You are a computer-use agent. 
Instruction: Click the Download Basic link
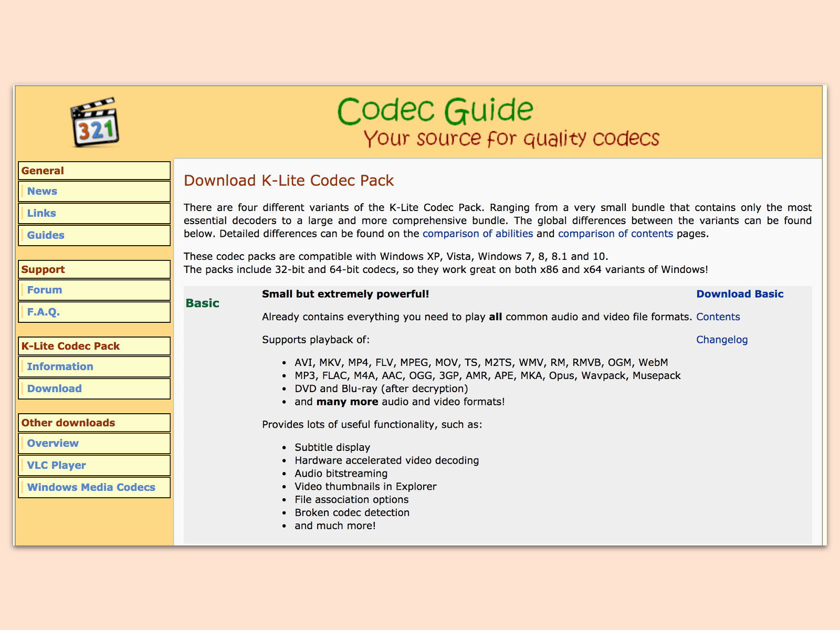click(740, 294)
